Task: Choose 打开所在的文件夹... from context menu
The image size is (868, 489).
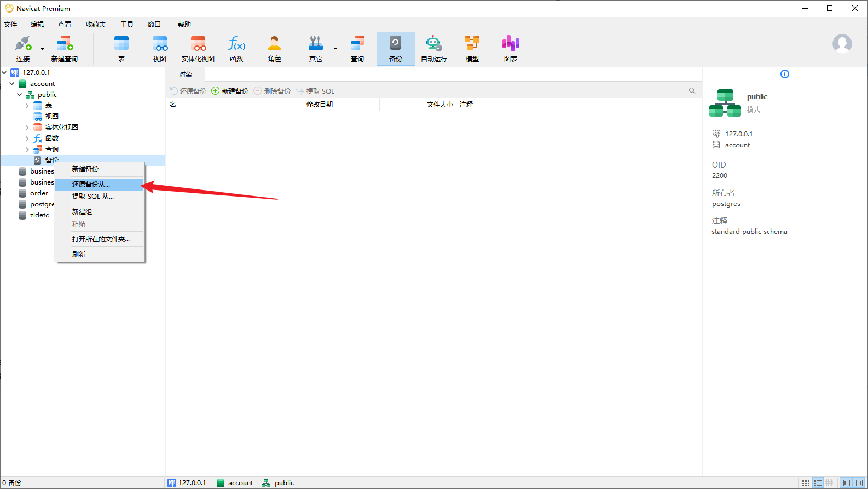Action: tap(99, 239)
